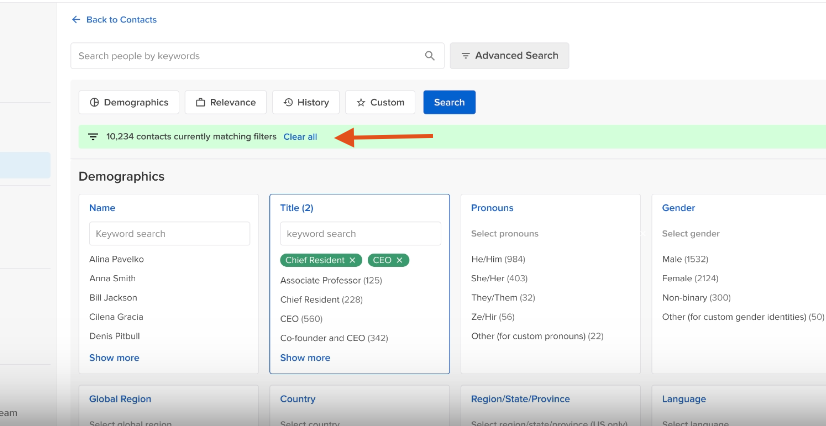Select Other (for custom gender identities) (50)
The width and height of the screenshot is (826, 426).
click(x=743, y=316)
